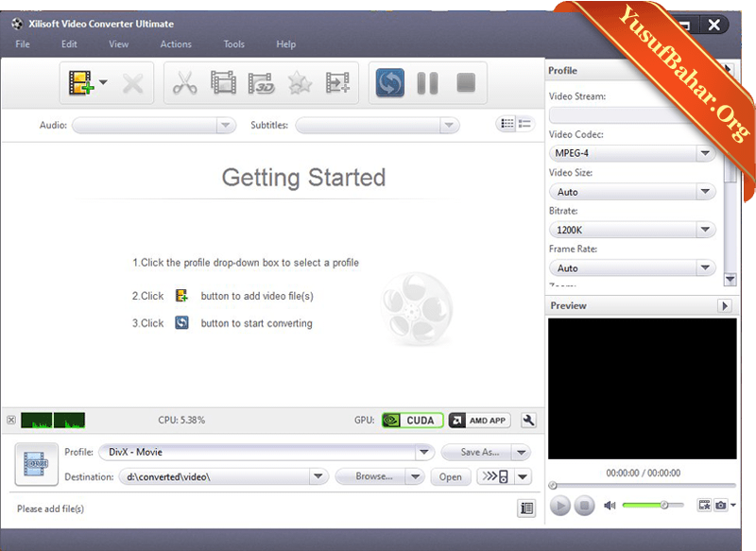Click the Add output profile icon
Image resolution: width=756 pixels, height=551 pixels.
click(x=337, y=82)
